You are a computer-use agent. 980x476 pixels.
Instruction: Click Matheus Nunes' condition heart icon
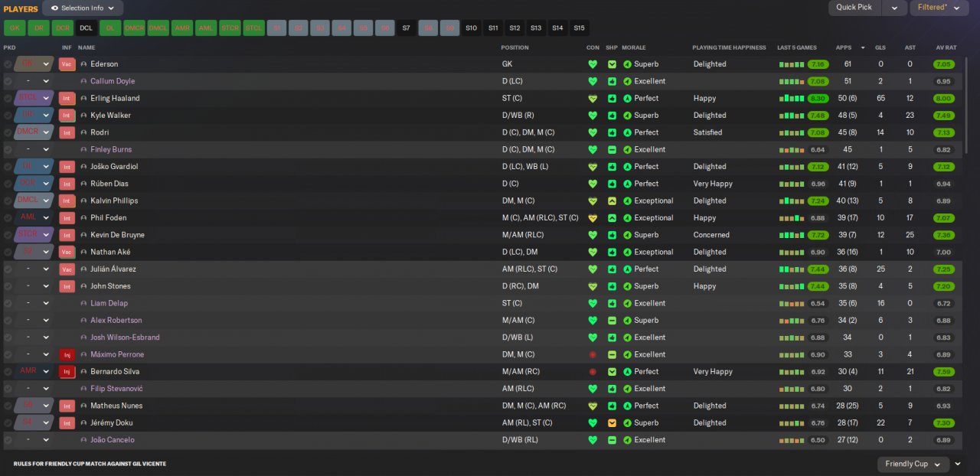(592, 406)
